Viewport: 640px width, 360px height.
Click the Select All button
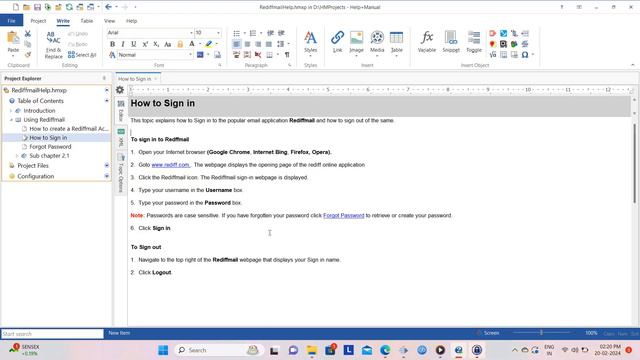82,55
